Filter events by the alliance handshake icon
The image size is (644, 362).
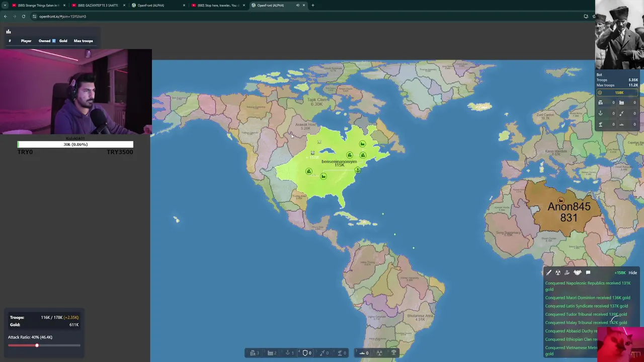[x=578, y=273]
